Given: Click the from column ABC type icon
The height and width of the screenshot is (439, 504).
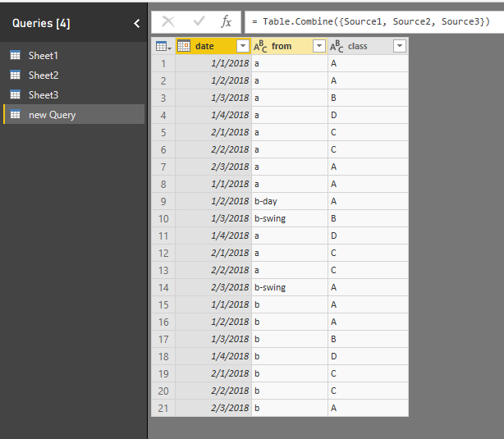Looking at the screenshot, I should [x=260, y=46].
